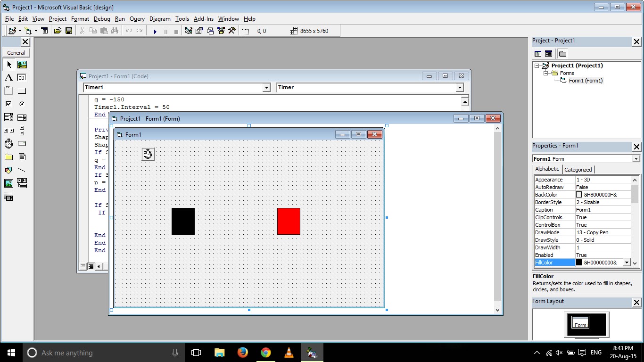This screenshot has width=644, height=362.
Task: Open the procedure dropdown showing Timer
Action: point(460,87)
